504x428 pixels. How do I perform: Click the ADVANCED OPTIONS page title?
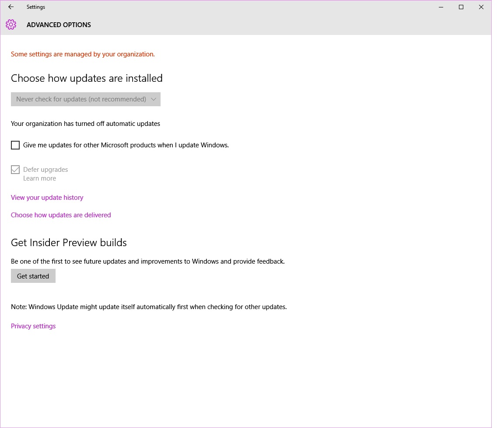(59, 25)
